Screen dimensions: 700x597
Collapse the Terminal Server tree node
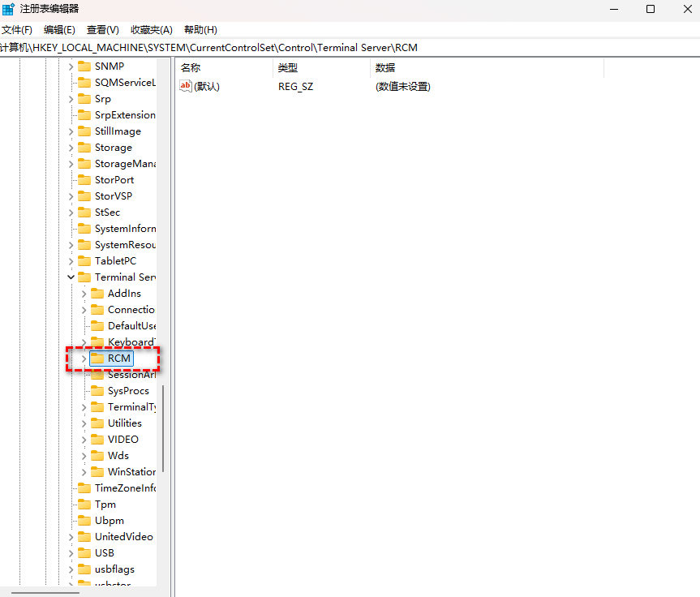point(71,277)
